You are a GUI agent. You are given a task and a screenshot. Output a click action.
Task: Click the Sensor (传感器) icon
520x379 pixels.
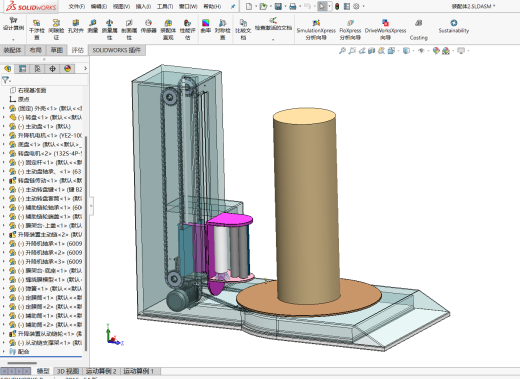(148, 26)
